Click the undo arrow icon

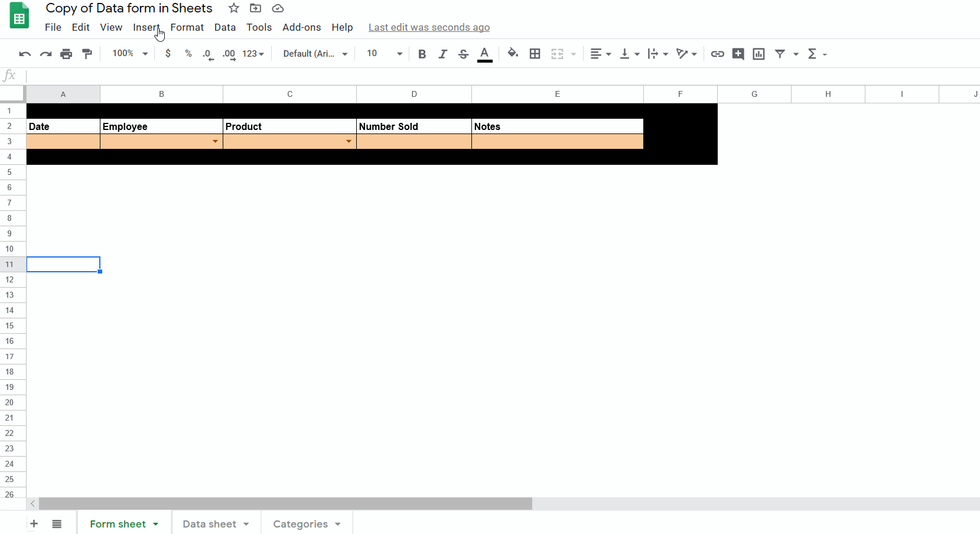[x=25, y=54]
